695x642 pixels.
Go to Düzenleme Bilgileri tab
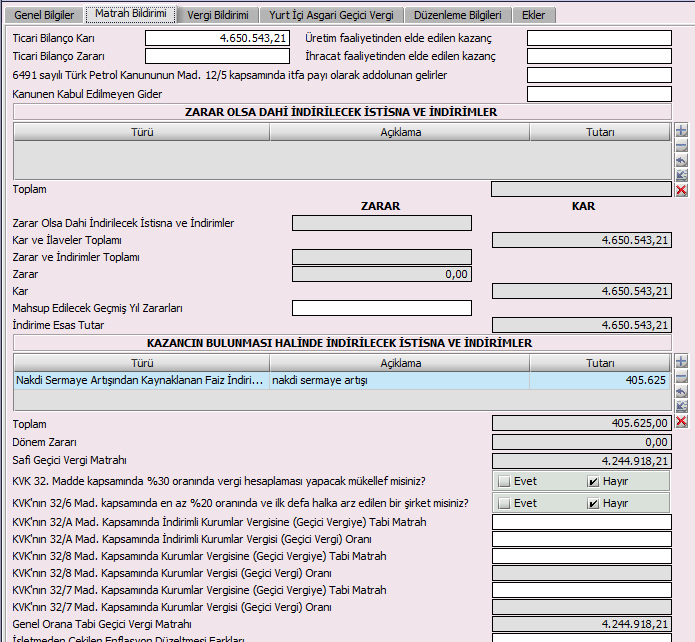pyautogui.click(x=457, y=15)
